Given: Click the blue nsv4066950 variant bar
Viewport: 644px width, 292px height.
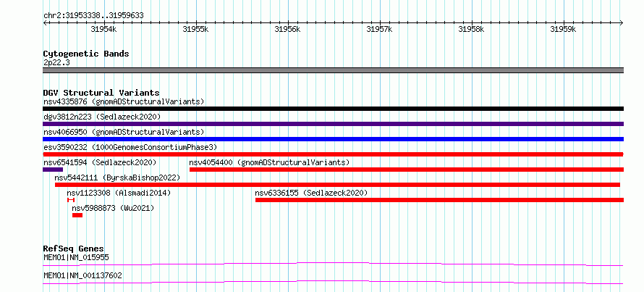Looking at the screenshot, I should click(x=333, y=139).
